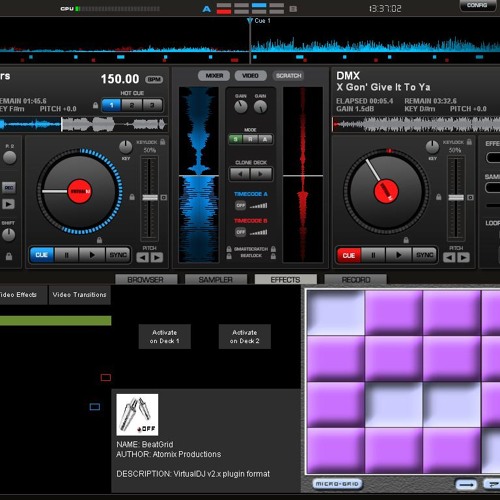Open the EFFECTS tab
500x500 pixels.
click(x=285, y=280)
